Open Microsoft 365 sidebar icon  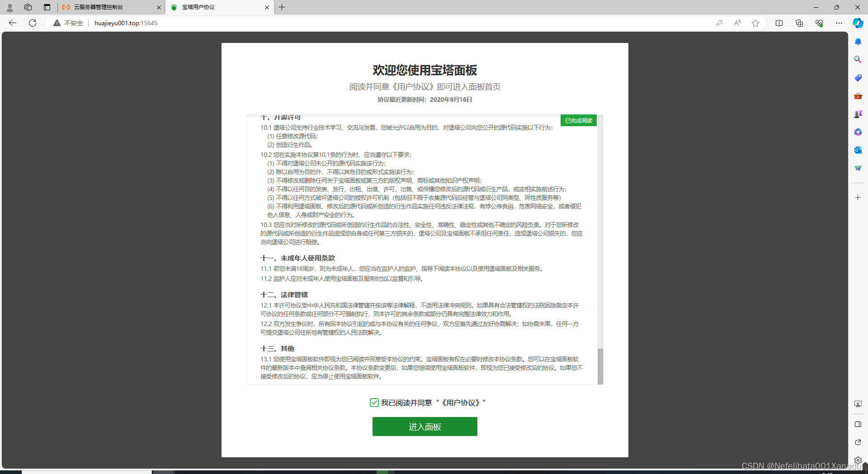pos(858,132)
